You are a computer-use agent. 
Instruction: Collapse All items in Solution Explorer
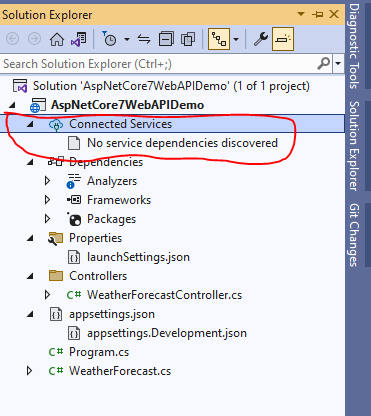[166, 39]
